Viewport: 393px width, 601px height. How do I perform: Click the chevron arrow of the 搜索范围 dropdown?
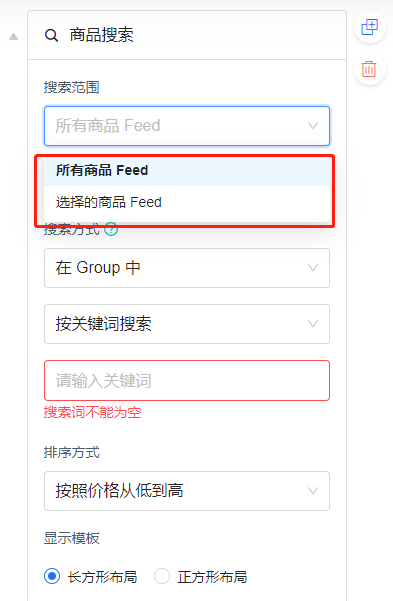[x=313, y=126]
